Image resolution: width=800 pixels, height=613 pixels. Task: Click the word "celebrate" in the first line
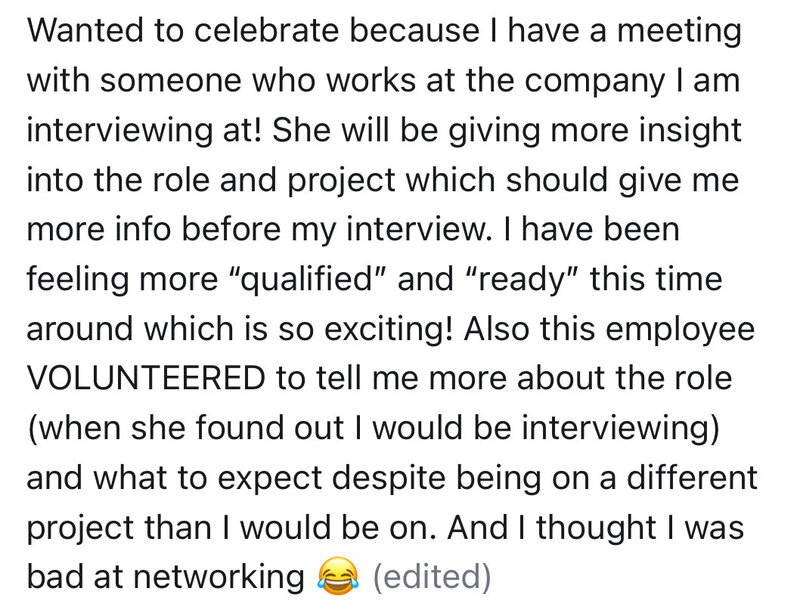pos(266,30)
